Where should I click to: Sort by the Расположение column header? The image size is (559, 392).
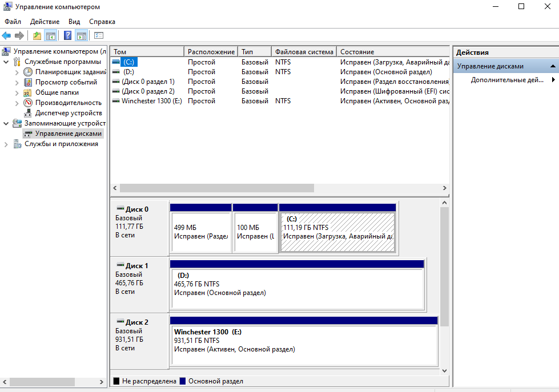click(211, 52)
